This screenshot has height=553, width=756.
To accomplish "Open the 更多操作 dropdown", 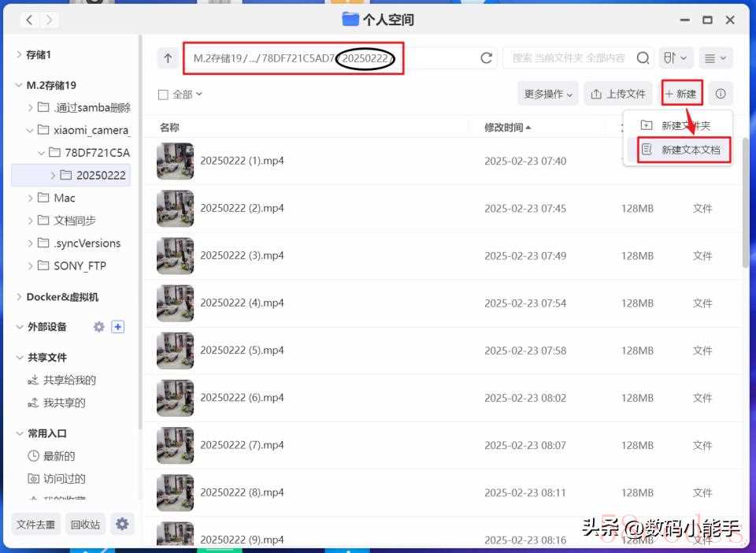I will (548, 94).
